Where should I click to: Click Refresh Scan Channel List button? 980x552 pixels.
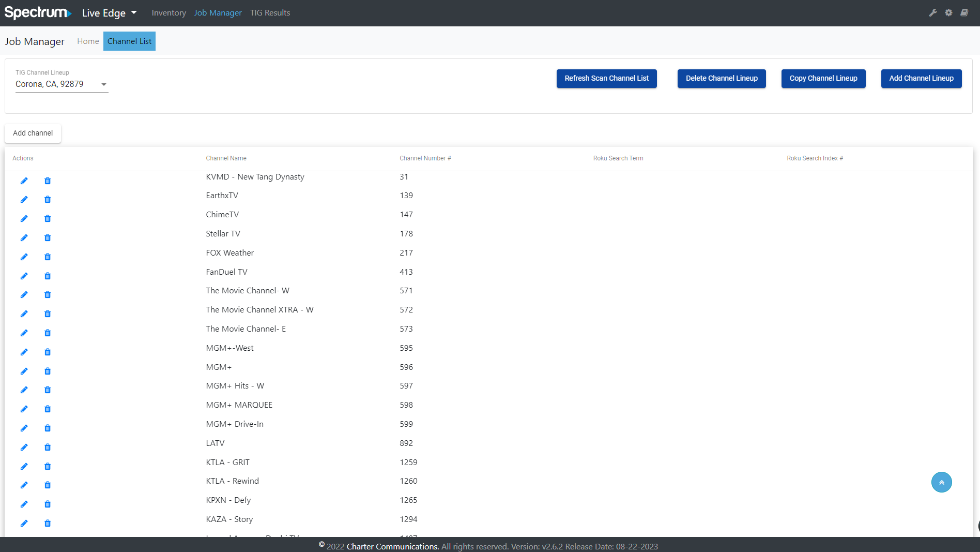tap(607, 79)
